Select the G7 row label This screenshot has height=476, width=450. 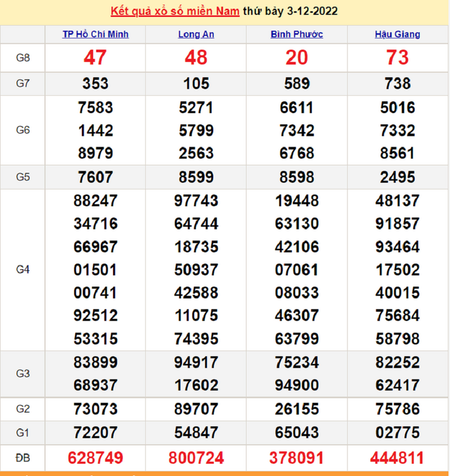22,83
